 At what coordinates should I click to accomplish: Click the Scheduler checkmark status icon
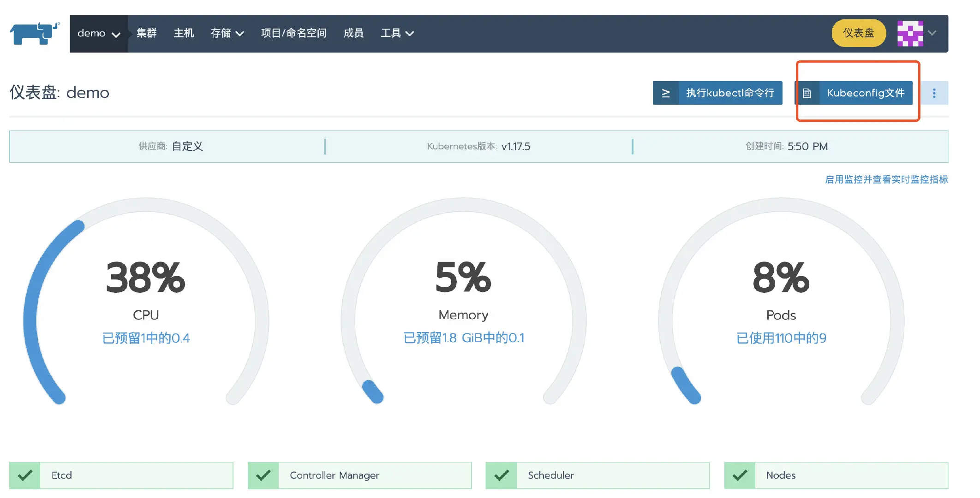(502, 475)
